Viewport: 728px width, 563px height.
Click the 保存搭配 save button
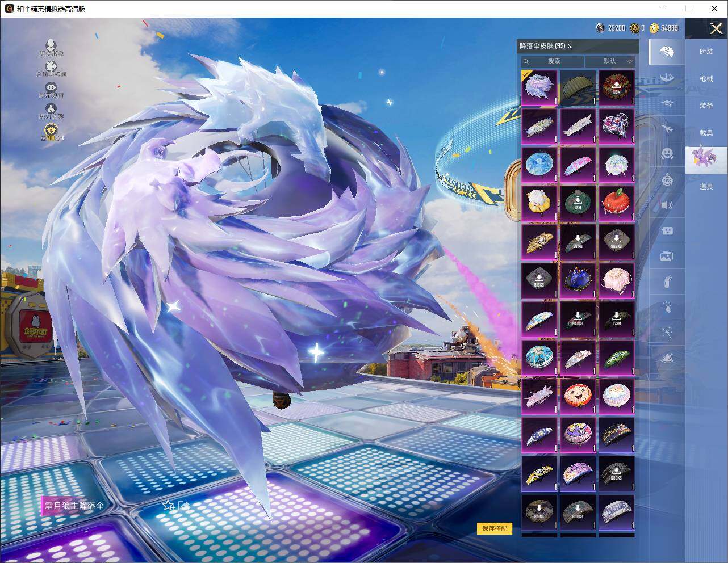[x=494, y=528]
